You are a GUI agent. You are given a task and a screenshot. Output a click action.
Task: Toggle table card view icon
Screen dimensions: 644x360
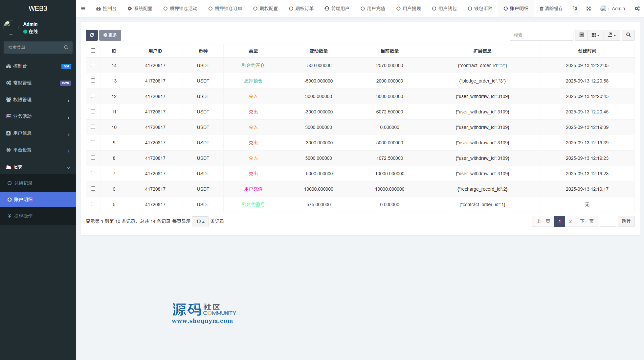[581, 35]
